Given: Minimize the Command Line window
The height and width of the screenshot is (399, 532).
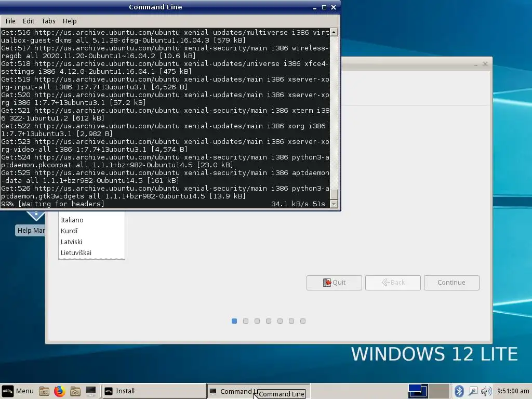Looking at the screenshot, I should coord(314,7).
